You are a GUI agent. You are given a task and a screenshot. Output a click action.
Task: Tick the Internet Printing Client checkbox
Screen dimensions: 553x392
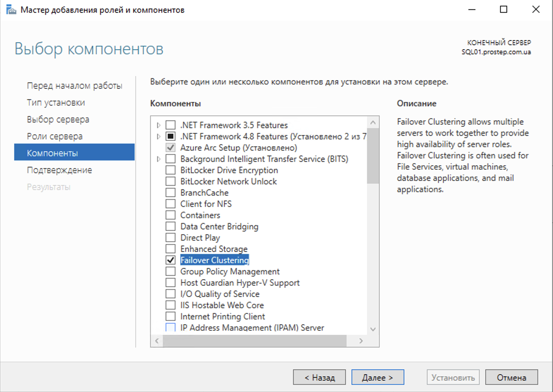170,317
